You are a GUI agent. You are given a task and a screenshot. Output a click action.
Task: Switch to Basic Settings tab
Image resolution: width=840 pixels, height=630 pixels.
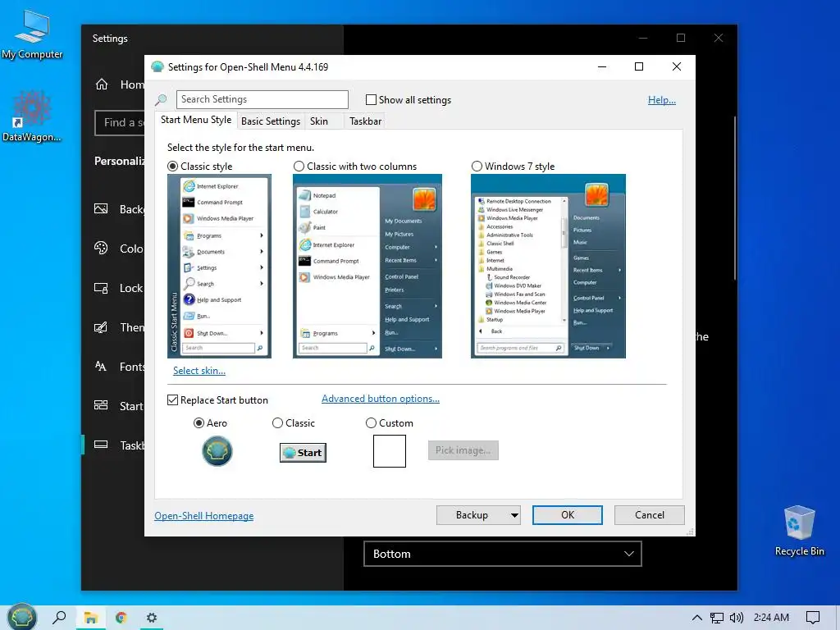[x=271, y=121]
